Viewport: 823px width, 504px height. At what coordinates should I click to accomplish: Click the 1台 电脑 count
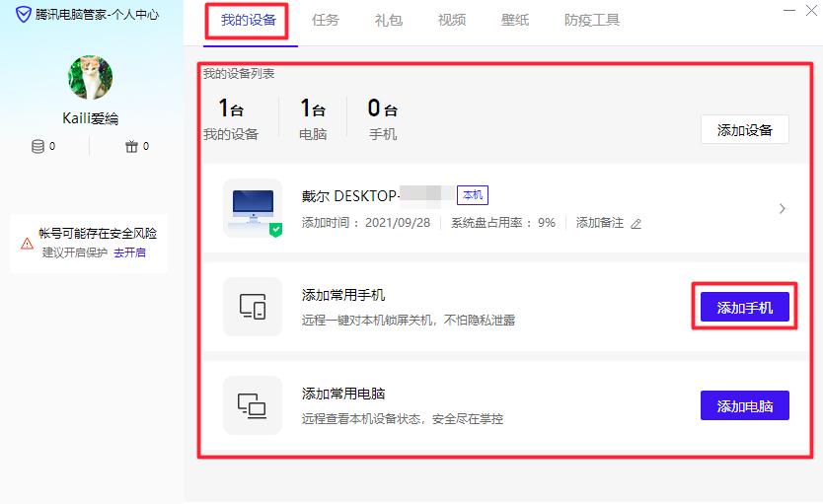pyautogui.click(x=313, y=119)
